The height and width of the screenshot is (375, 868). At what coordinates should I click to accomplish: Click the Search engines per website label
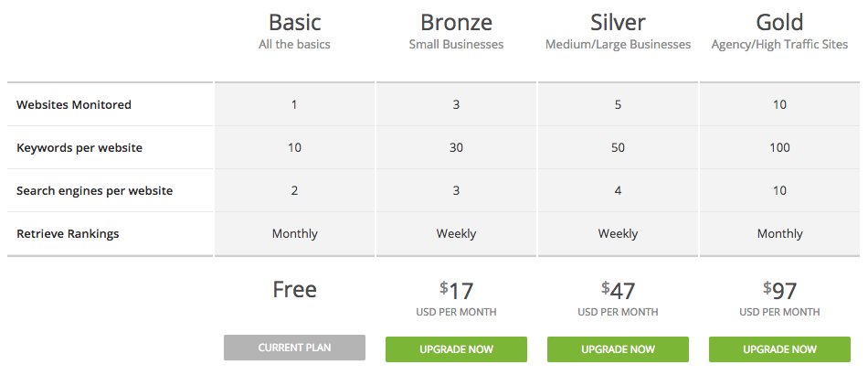(x=94, y=191)
